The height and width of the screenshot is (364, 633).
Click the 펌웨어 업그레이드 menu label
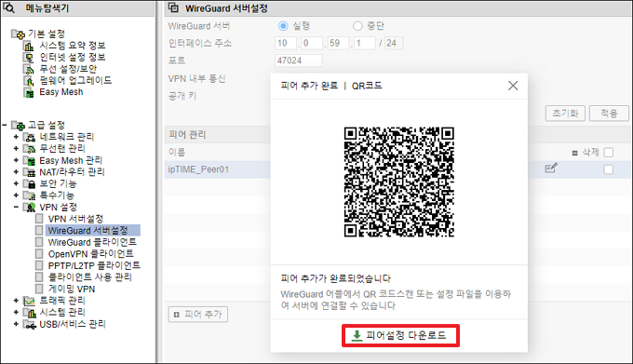click(x=75, y=81)
